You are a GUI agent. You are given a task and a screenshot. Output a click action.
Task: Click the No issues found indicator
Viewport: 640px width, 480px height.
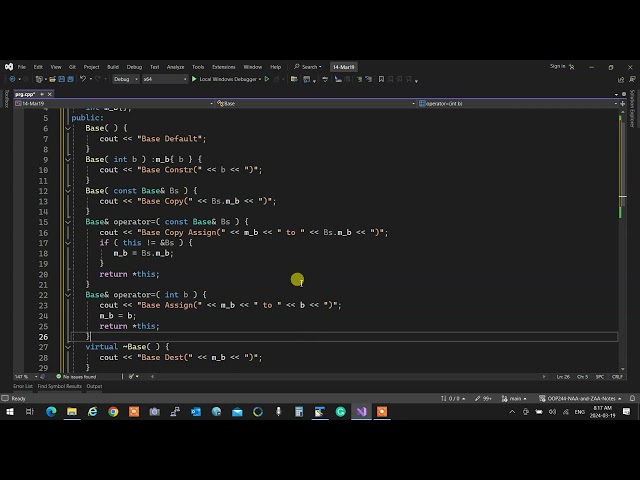76,376
